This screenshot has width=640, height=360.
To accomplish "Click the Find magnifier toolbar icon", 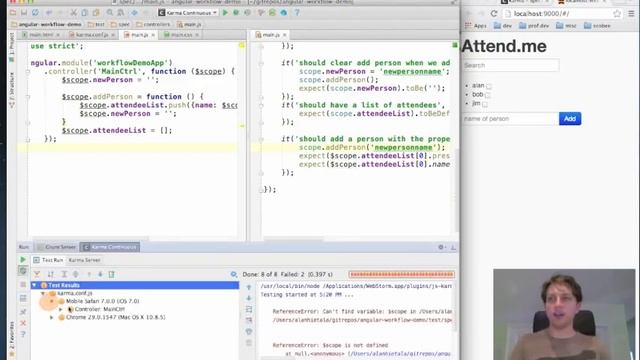I will pyautogui.click(x=110, y=13).
